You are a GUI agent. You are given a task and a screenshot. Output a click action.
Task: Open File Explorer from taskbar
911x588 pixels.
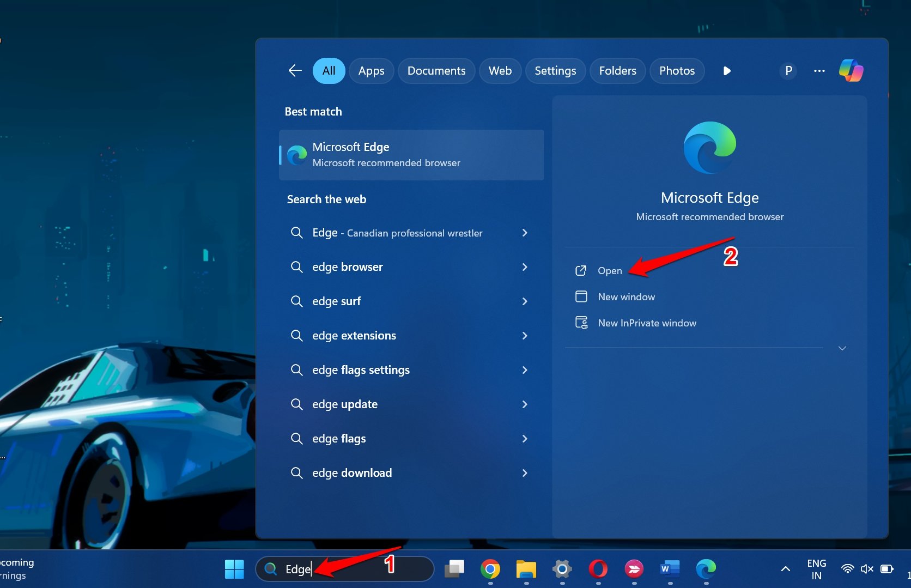526,569
